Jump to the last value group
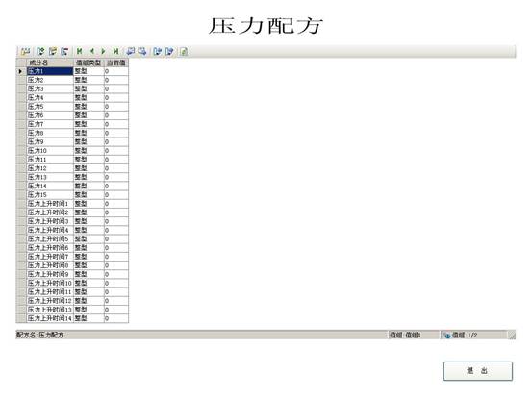532x399 pixels. [116, 52]
